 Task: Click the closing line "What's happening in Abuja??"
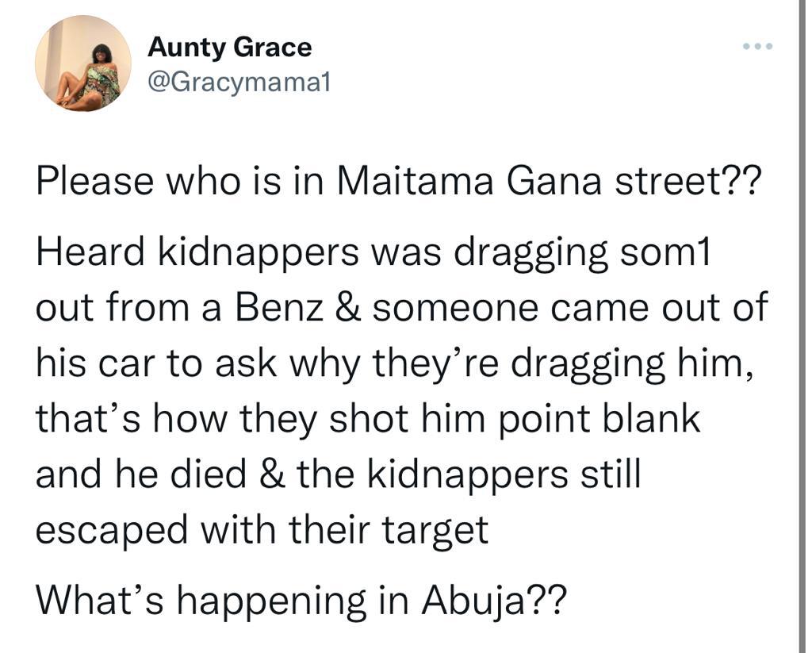point(301,601)
